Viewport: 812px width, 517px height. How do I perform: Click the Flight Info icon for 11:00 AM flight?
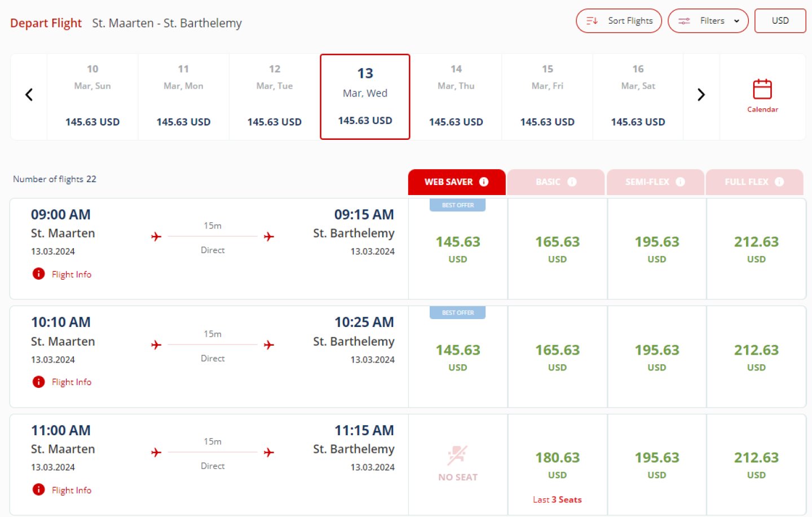(38, 489)
